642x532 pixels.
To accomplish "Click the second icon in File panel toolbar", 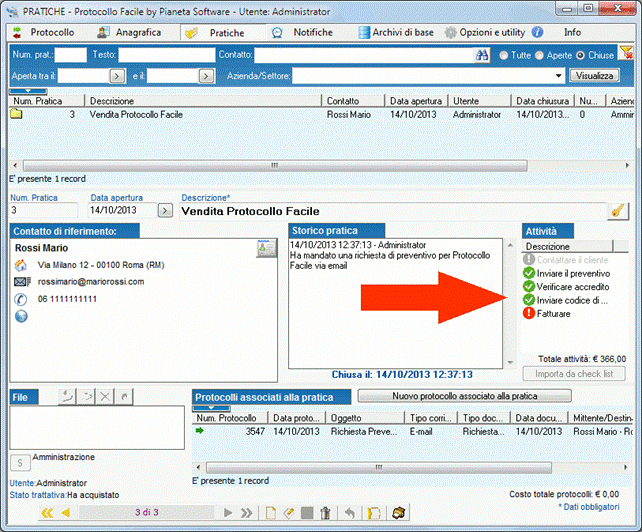I will pyautogui.click(x=87, y=396).
